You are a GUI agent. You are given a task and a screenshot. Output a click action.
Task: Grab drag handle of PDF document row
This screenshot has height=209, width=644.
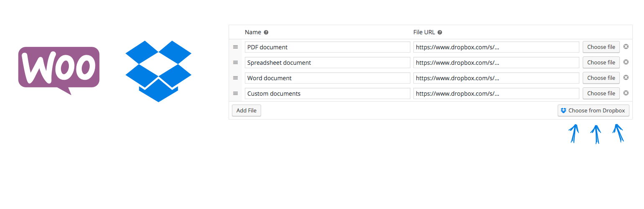[235, 47]
